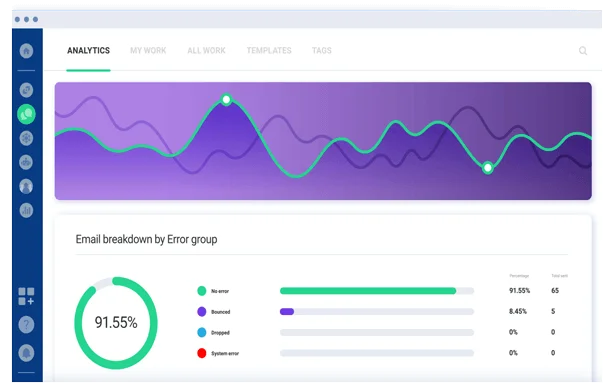Image resolution: width=613 pixels, height=391 pixels.
Task: Open the notifications bell icon
Action: [x=26, y=353]
